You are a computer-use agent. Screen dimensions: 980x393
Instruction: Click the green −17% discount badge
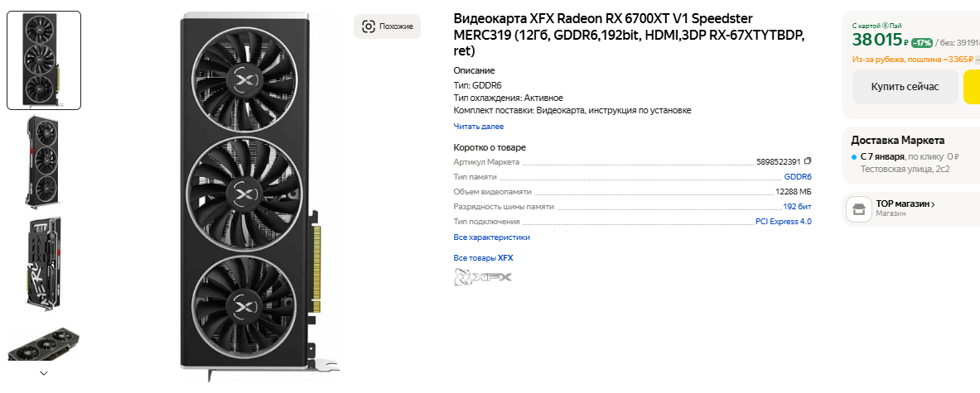(x=922, y=42)
